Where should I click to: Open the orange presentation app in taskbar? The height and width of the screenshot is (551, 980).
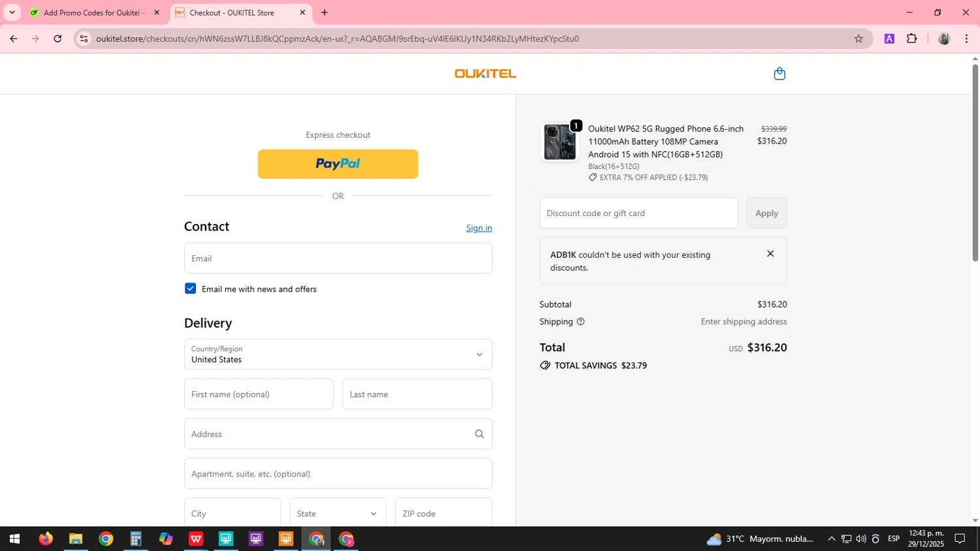pyautogui.click(x=286, y=539)
